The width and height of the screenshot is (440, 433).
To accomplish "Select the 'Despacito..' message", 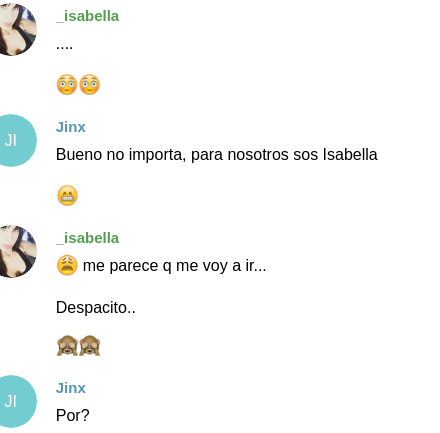I will coord(96,307).
